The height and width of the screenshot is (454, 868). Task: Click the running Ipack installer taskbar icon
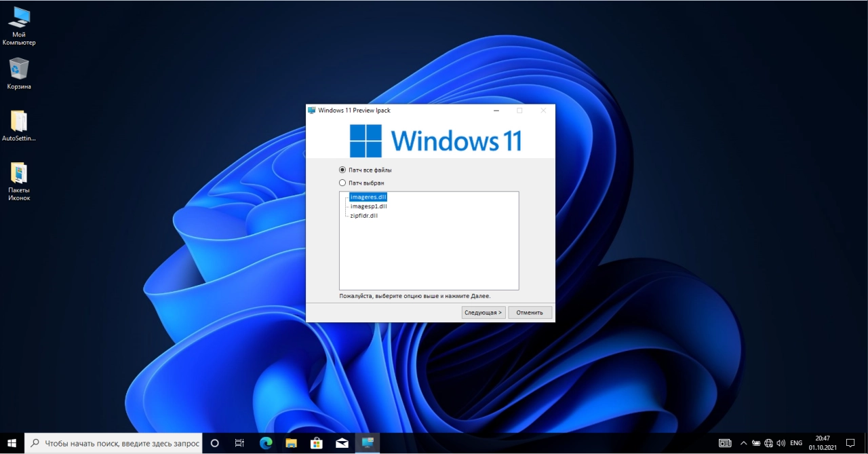pyautogui.click(x=368, y=443)
